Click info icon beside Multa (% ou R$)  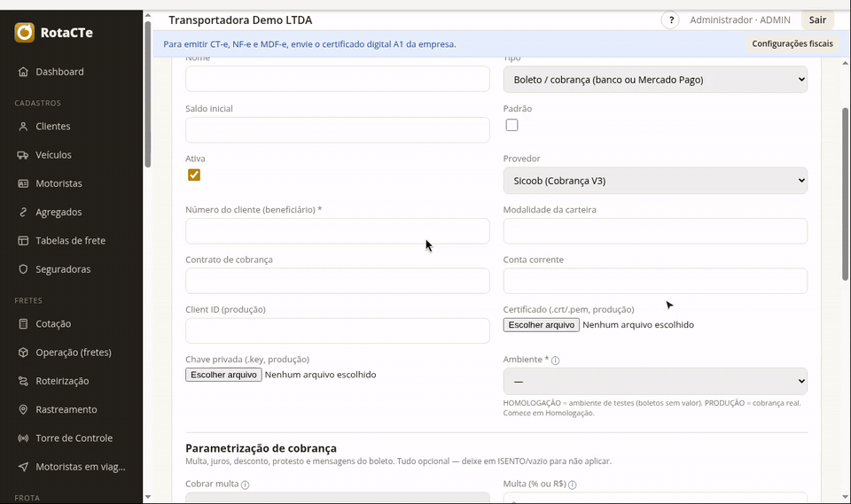pyautogui.click(x=572, y=485)
